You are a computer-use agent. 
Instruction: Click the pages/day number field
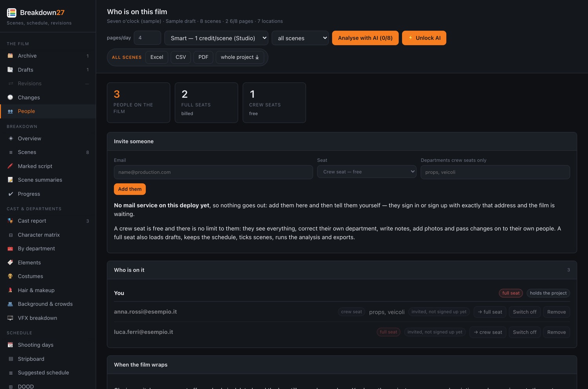(x=147, y=38)
